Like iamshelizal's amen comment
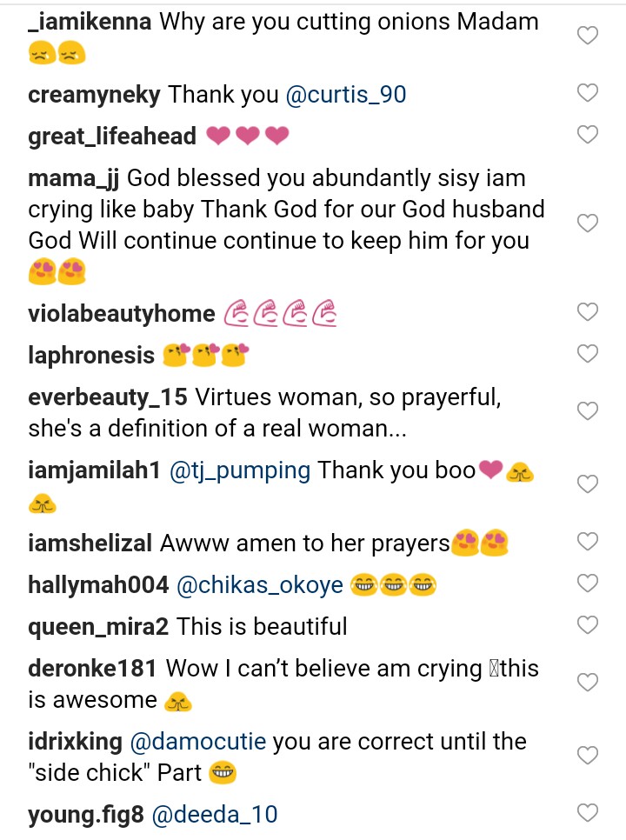The height and width of the screenshot is (840, 626). (589, 542)
